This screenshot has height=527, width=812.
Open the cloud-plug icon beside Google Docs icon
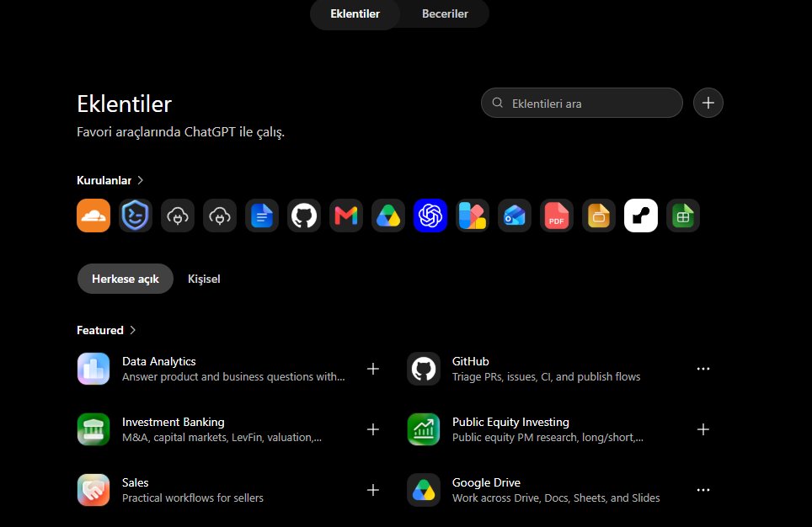click(220, 216)
